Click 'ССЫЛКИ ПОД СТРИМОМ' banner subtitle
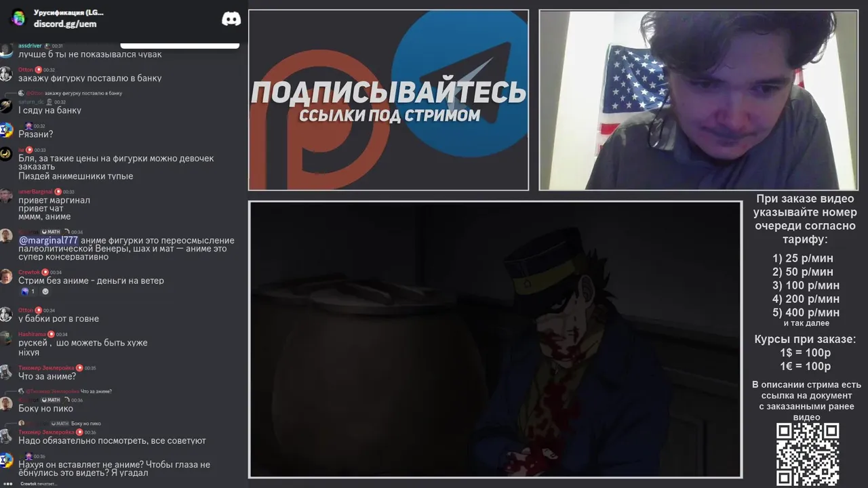Image resolution: width=868 pixels, height=488 pixels. (389, 115)
